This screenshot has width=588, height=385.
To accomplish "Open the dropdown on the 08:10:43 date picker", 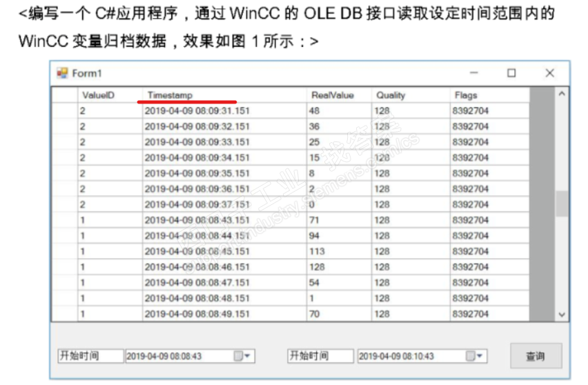I will (x=480, y=356).
